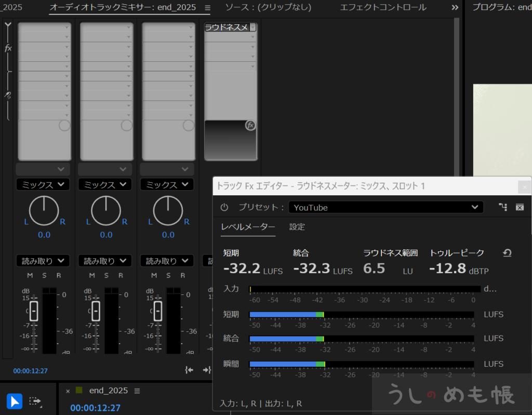This screenshot has width=532, height=415.
Task: Mute the first audio track with M
Action: 30,275
